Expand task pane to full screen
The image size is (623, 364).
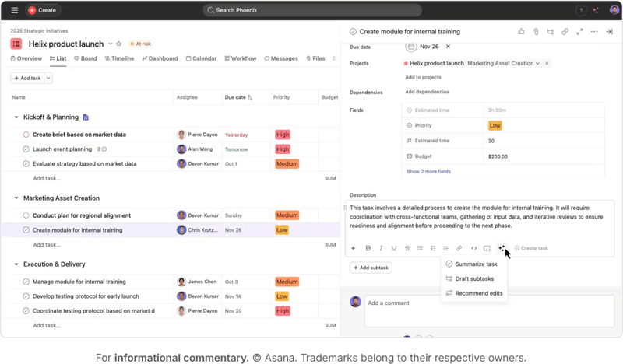579,32
